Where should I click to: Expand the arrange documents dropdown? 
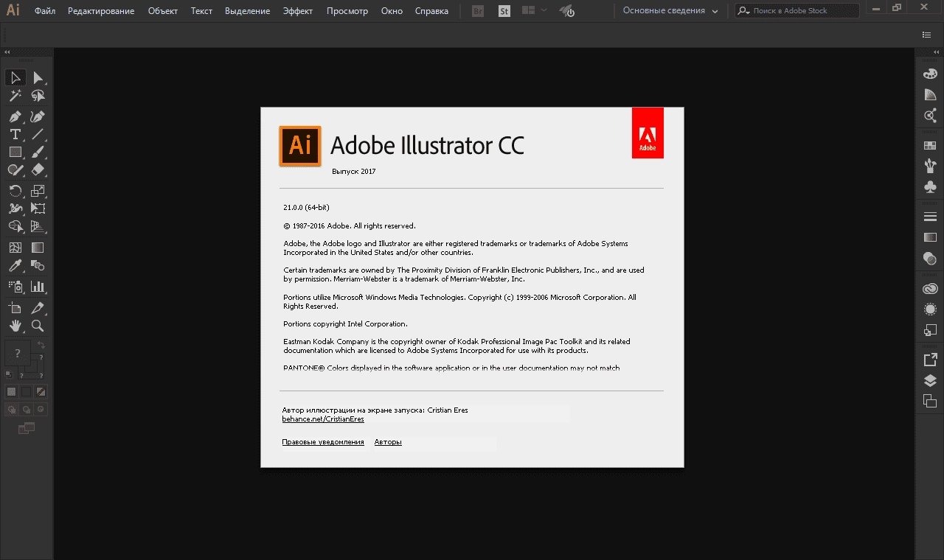pyautogui.click(x=534, y=10)
